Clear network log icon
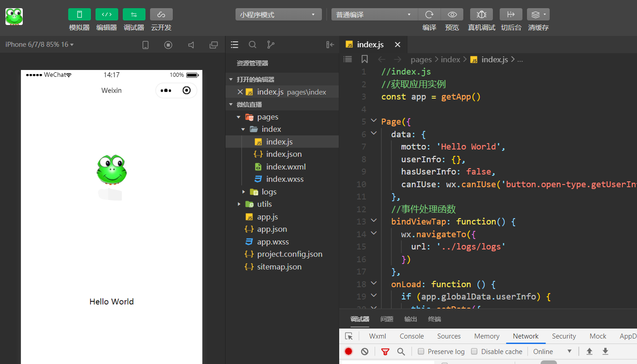 tap(365, 351)
